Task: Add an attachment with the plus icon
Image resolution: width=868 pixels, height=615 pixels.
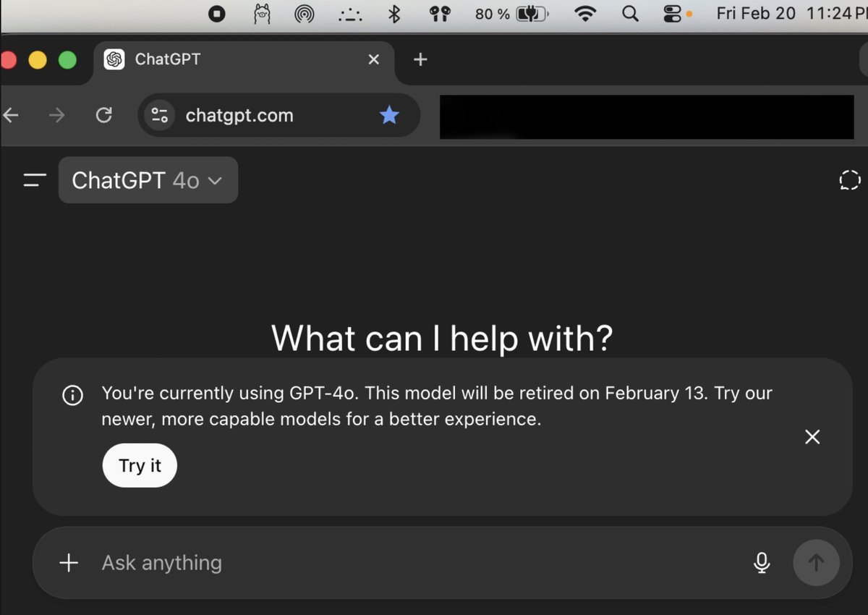Action: pyautogui.click(x=68, y=563)
